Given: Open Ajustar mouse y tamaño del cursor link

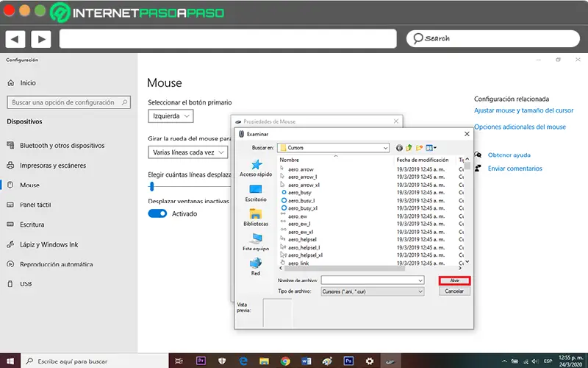Looking at the screenshot, I should point(523,110).
